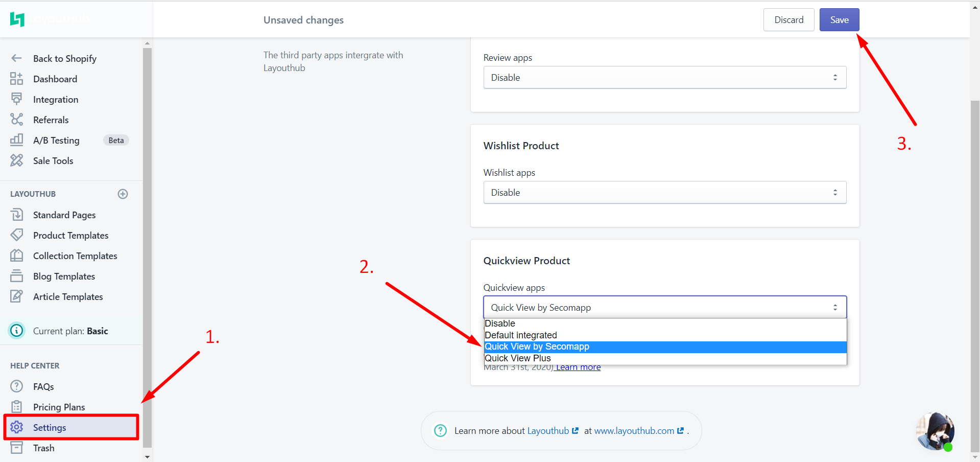This screenshot has height=462, width=980.
Task: Open A/B Testing section
Action: [56, 140]
